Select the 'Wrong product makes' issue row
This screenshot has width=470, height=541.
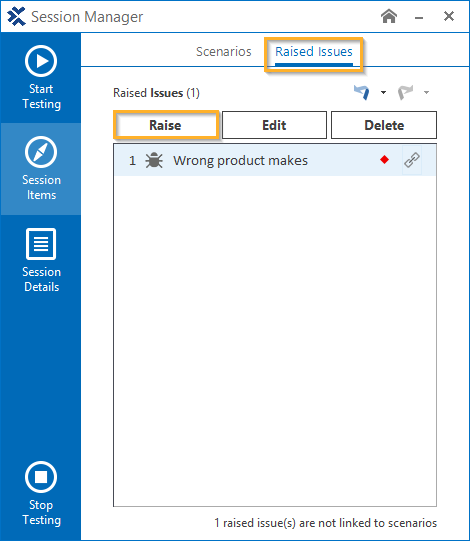click(x=275, y=160)
